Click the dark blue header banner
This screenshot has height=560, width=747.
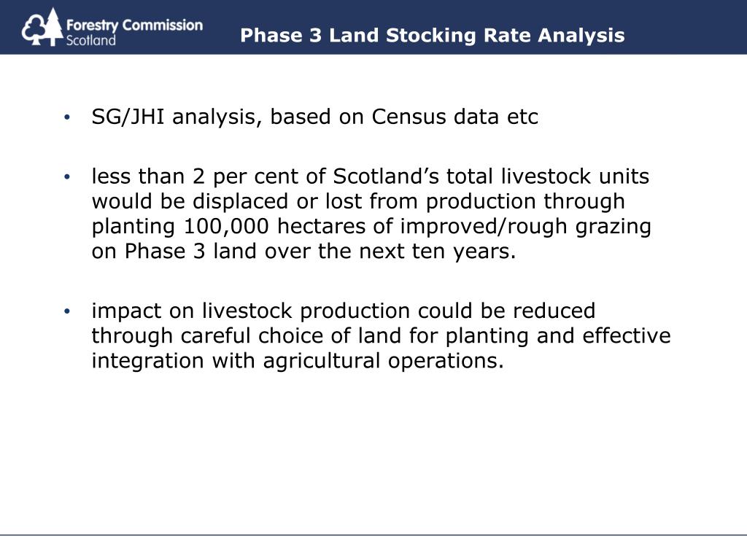373,27
